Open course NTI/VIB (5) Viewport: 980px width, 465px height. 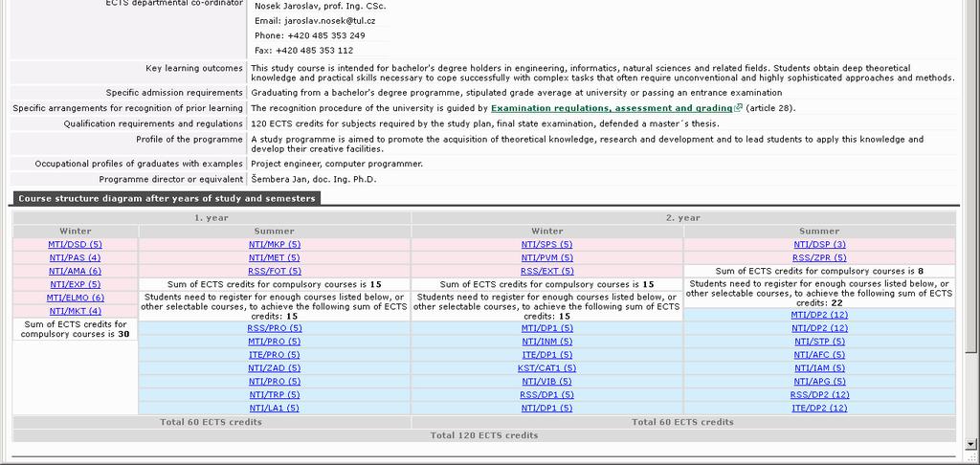click(x=546, y=381)
